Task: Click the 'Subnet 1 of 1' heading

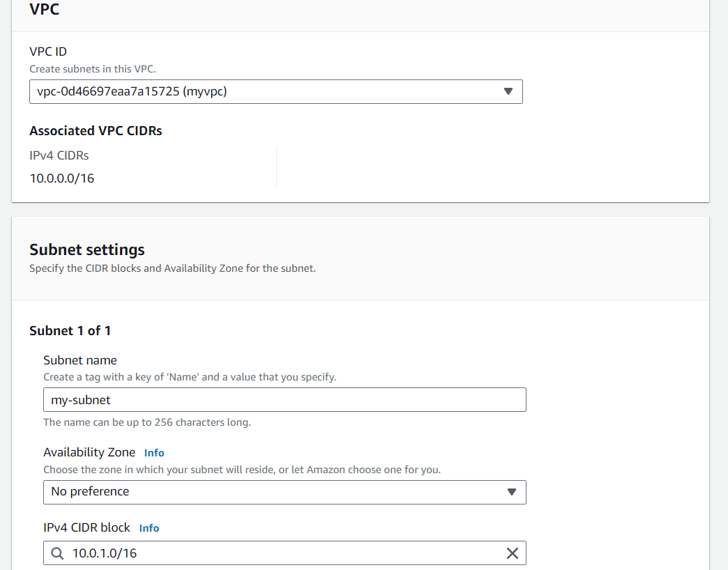Action: point(70,331)
